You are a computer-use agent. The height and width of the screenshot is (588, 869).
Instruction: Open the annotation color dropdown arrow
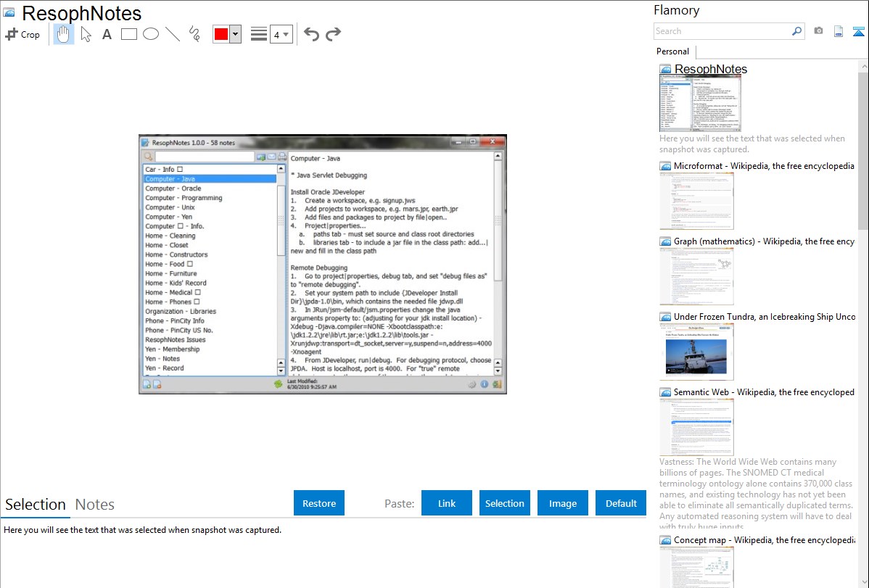[x=236, y=34]
